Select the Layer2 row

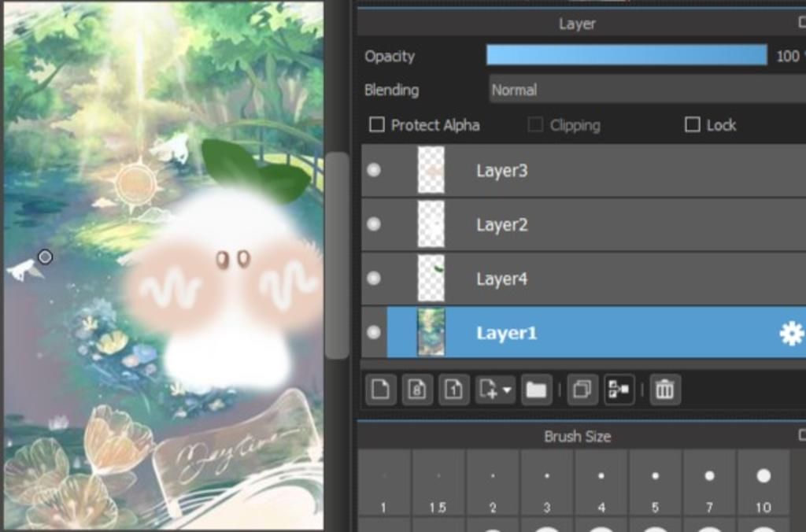[x=583, y=224]
